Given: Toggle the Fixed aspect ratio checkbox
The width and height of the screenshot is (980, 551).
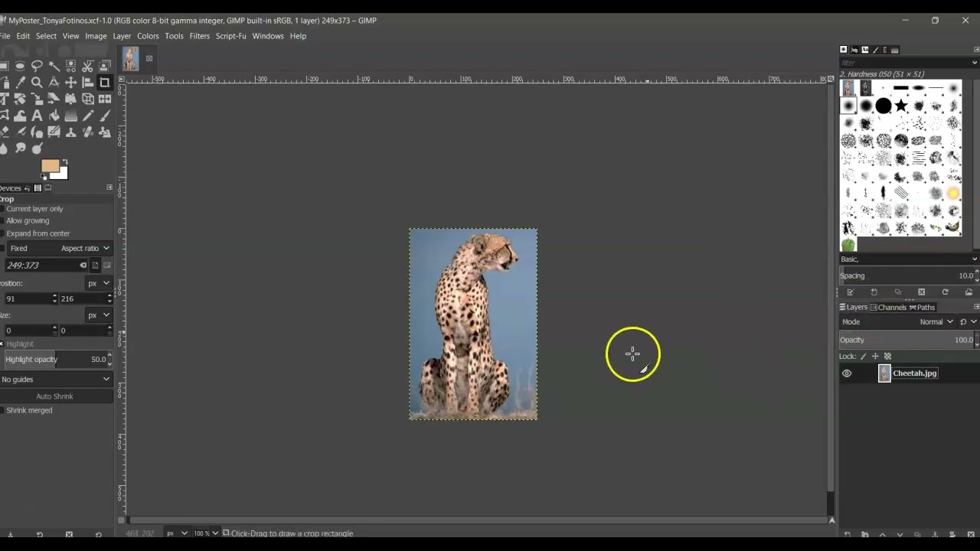Looking at the screenshot, I should 2,248.
